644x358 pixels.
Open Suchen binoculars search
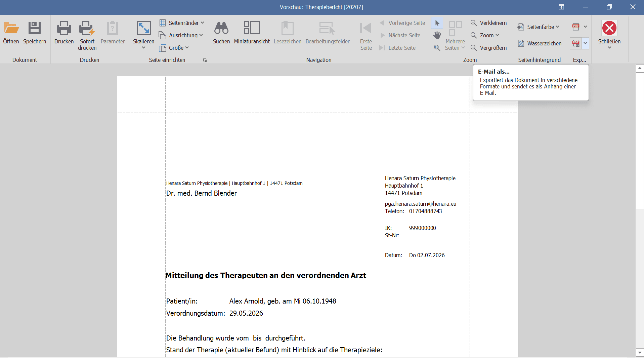[221, 33]
